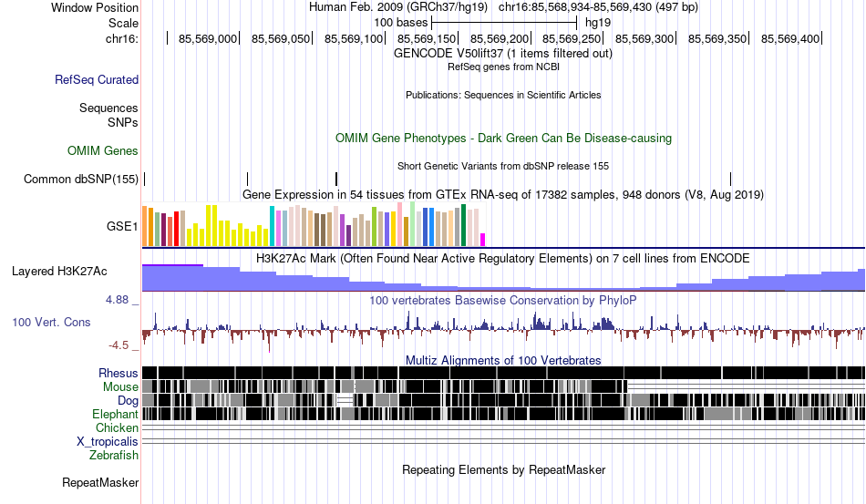866x504 pixels.
Task: Open Publications: Sequences in Scientific Articles title
Action: (x=503, y=95)
